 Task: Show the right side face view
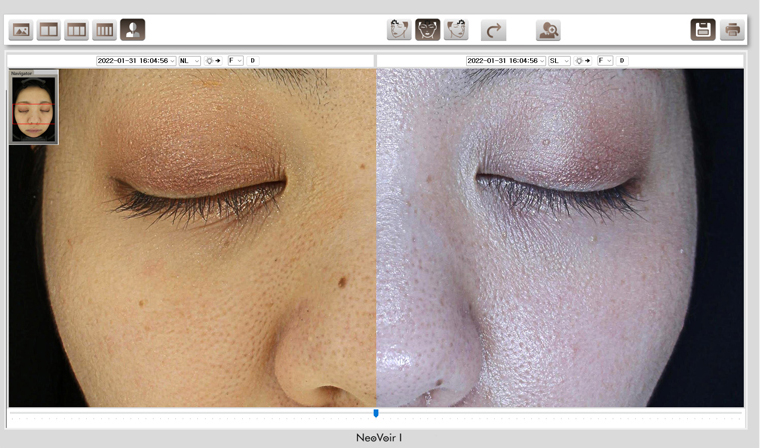(x=456, y=30)
